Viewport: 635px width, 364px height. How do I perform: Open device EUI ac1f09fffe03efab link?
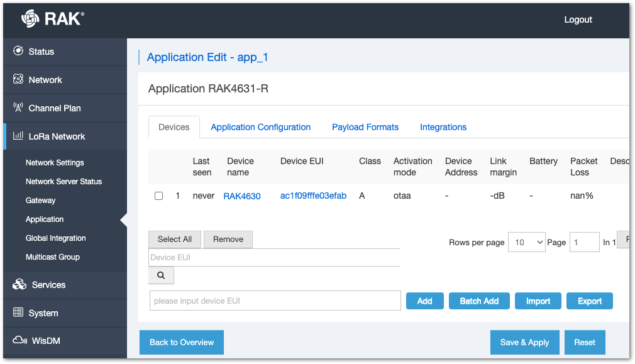point(313,196)
